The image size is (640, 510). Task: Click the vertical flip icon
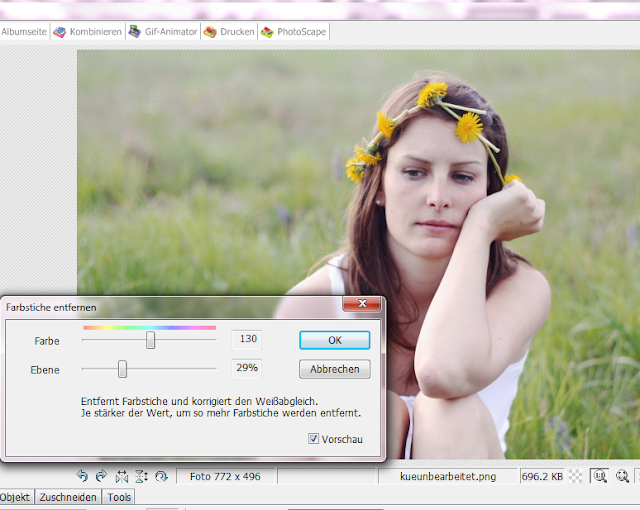pos(142,477)
